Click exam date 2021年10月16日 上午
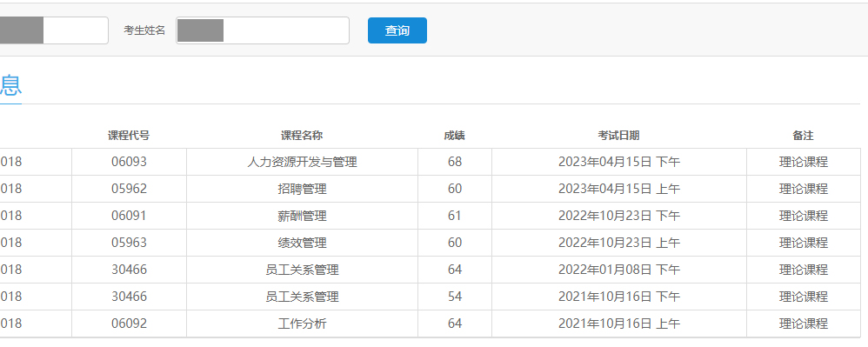Image resolution: width=868 pixels, height=347 pixels. coord(619,324)
